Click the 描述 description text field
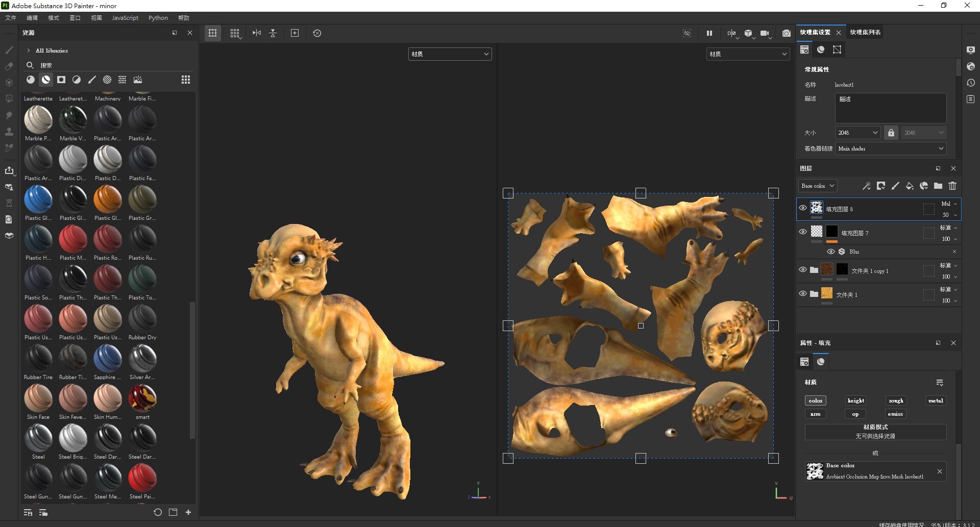Image resolution: width=980 pixels, height=527 pixels. (891, 108)
